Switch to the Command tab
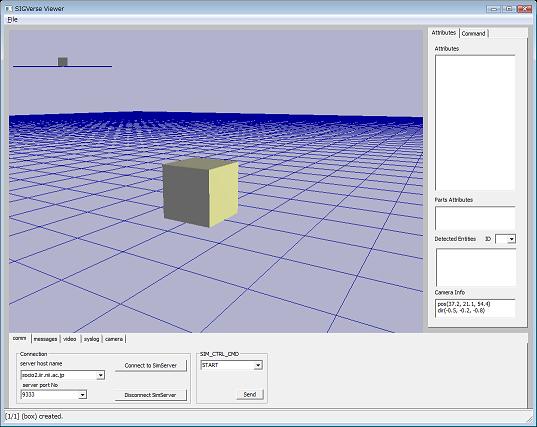 pyautogui.click(x=473, y=34)
